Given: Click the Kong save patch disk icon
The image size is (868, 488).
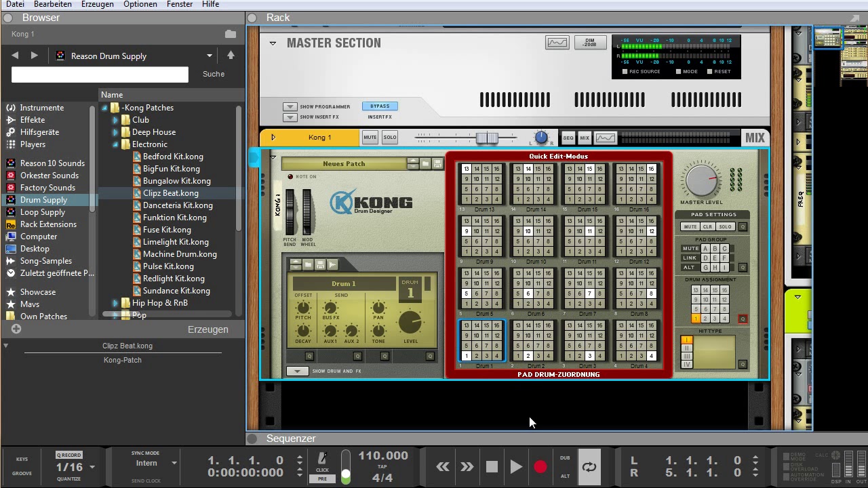Looking at the screenshot, I should pyautogui.click(x=437, y=163).
